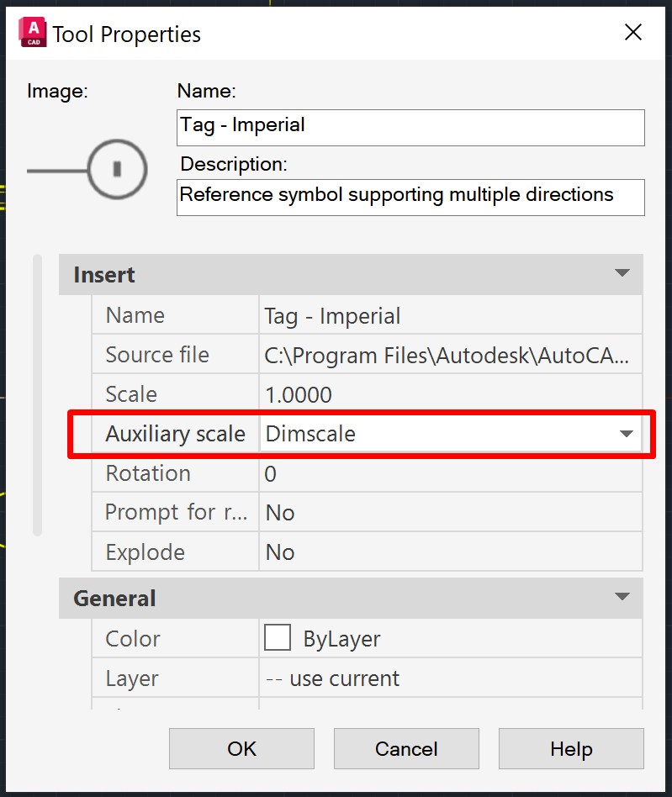Select the Source file path value
The image size is (672, 797).
pyautogui.click(x=449, y=356)
